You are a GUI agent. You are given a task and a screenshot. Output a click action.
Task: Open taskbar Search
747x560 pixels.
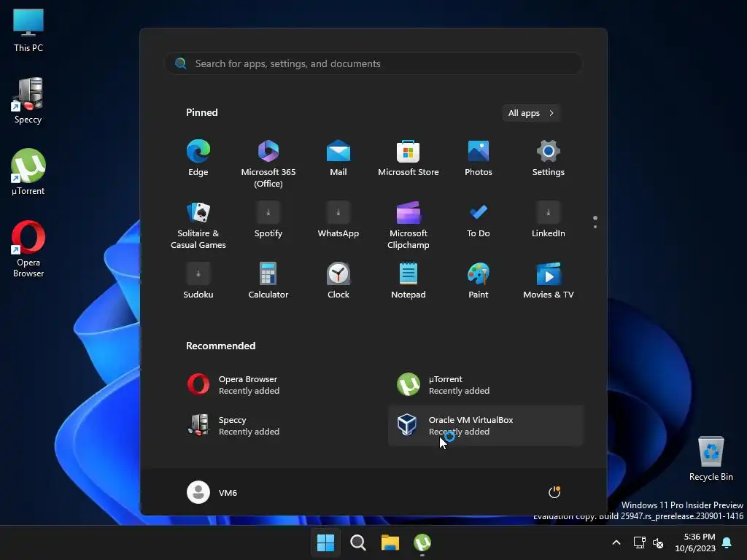[357, 542]
